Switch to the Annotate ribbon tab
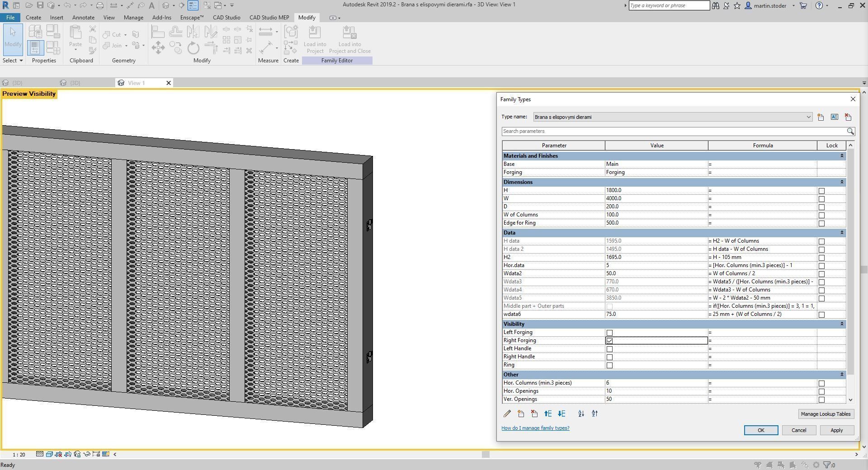 pos(83,18)
